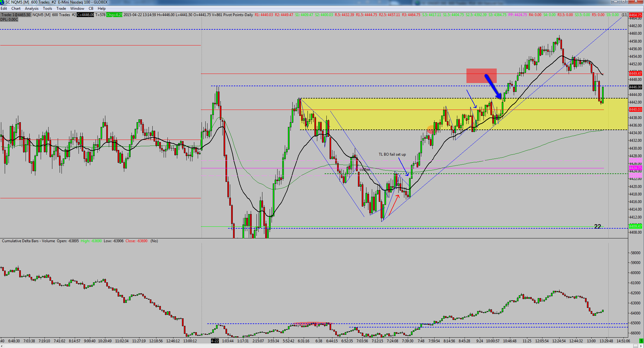
Task: Click the '10:00:57' time axis label
Action: click(x=493, y=341)
